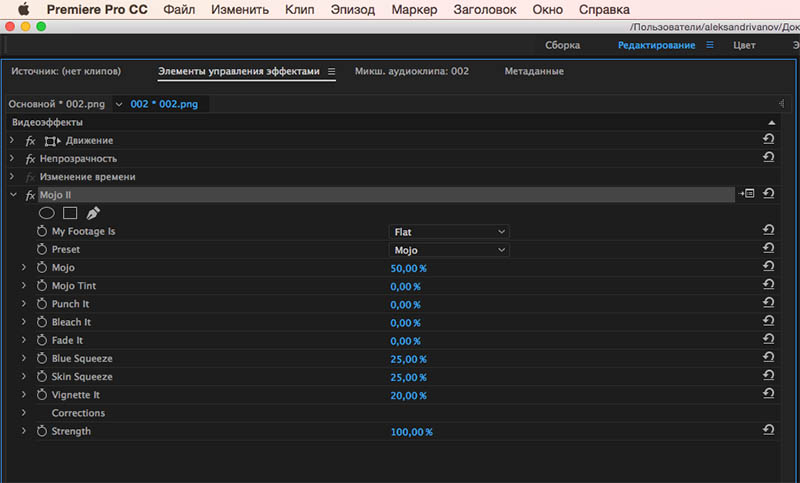Select the Редактирование workspace
800x483 pixels.
point(656,45)
